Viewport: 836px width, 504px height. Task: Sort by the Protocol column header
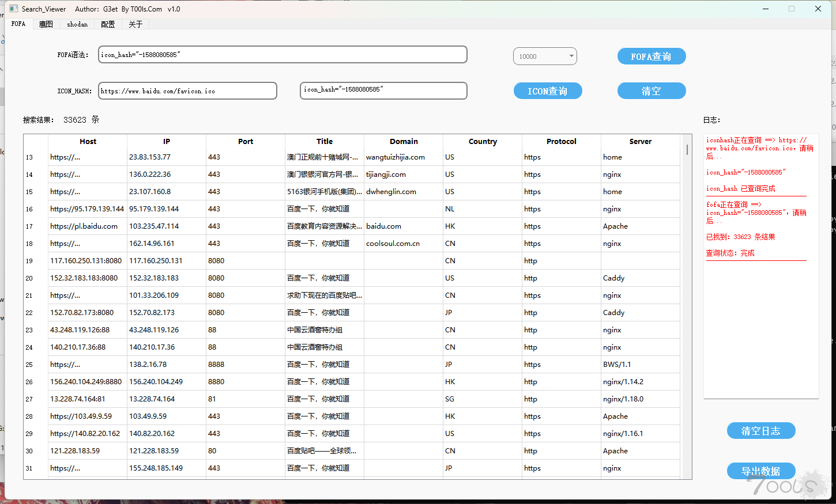(562, 142)
